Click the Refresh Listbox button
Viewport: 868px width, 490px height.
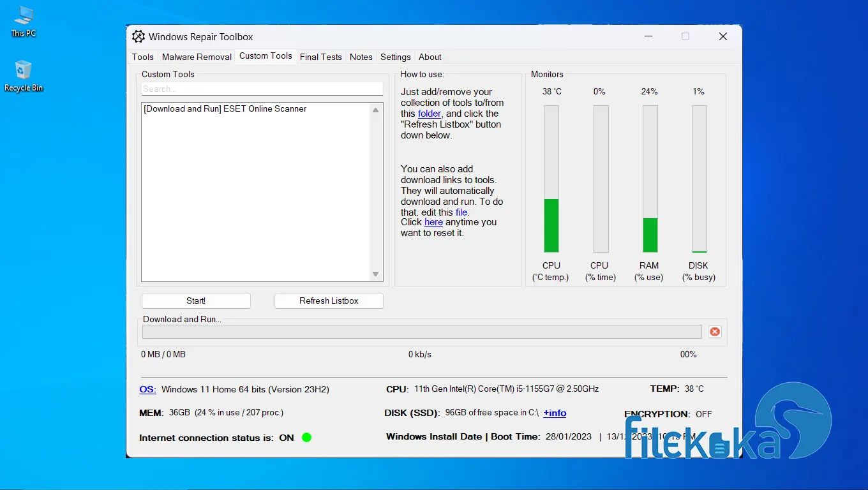(329, 301)
